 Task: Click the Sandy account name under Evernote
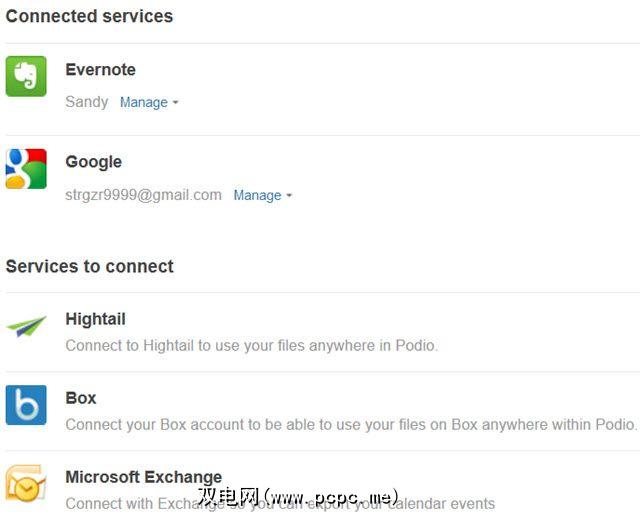(86, 102)
